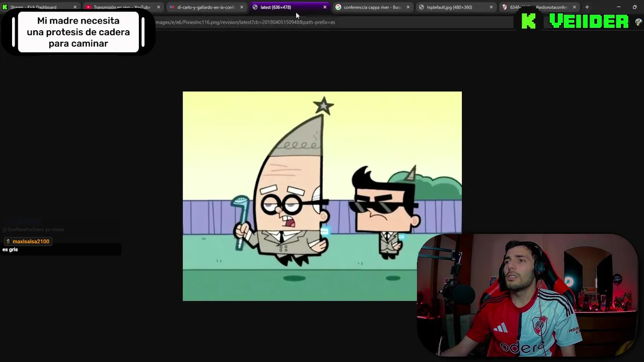644x362 pixels.
Task: Click the cartoon Pixies image
Action: coord(322,196)
